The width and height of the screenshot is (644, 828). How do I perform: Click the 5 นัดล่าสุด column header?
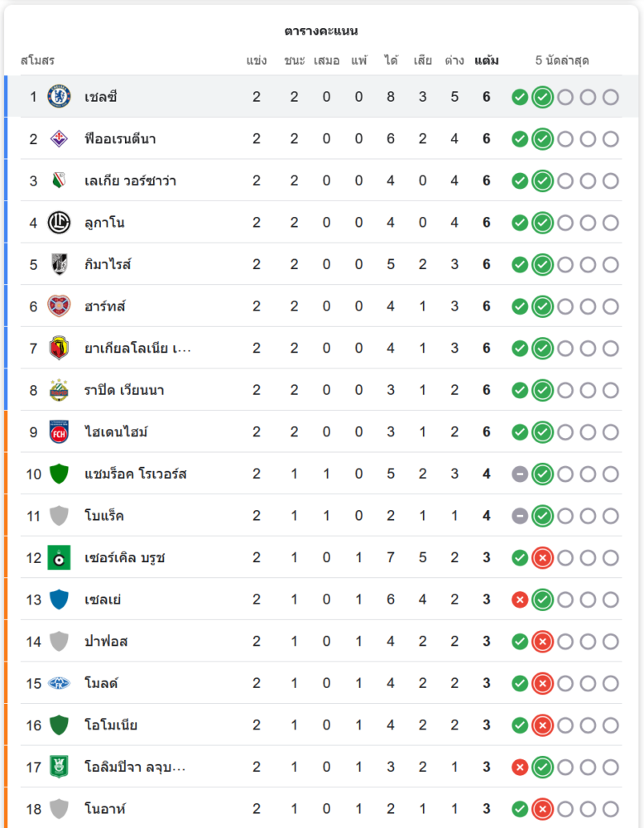563,61
